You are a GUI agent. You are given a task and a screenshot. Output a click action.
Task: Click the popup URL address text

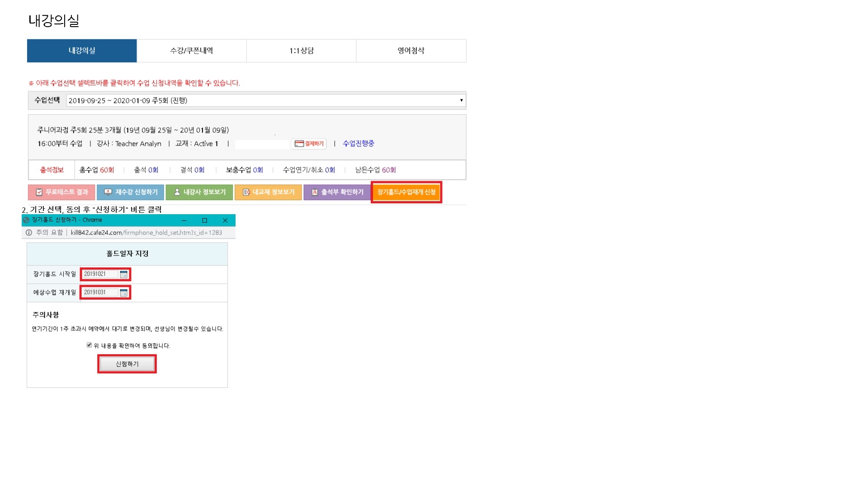(146, 233)
